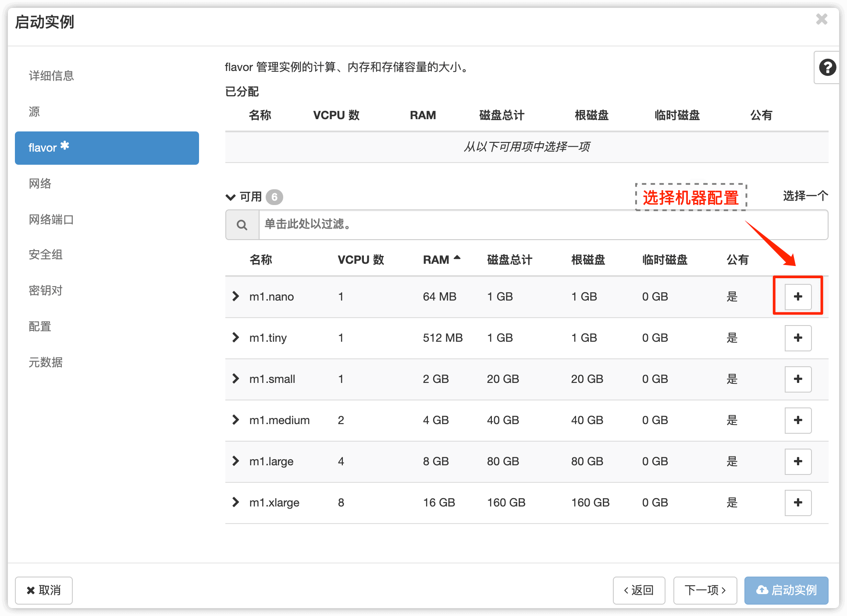
Task: Focus the flavor filter text field
Action: (543, 225)
